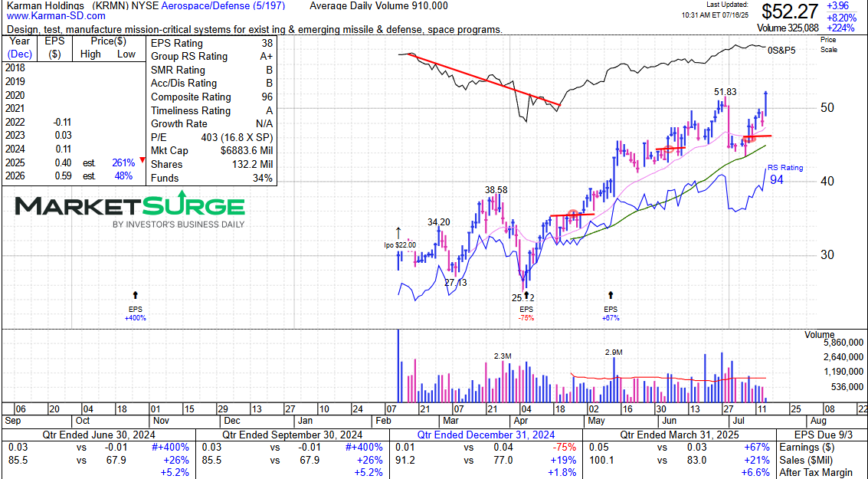Select the EPS -75% arrow marker on chart
The height and width of the screenshot is (479, 868).
point(526,295)
